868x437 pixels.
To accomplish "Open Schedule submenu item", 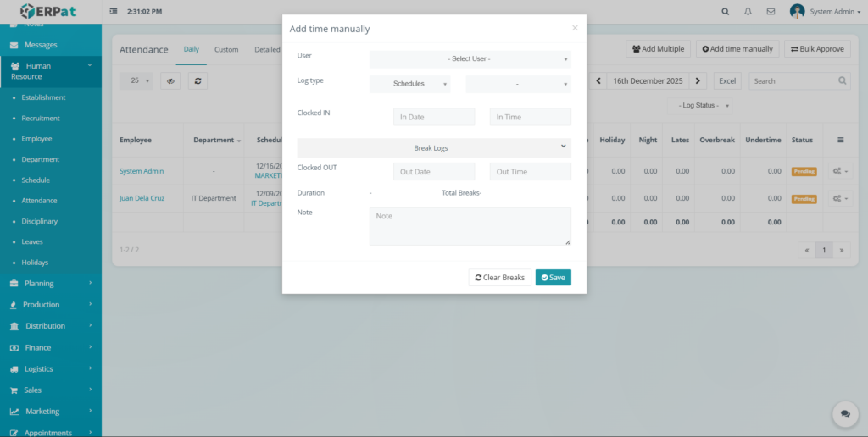I will tap(36, 180).
